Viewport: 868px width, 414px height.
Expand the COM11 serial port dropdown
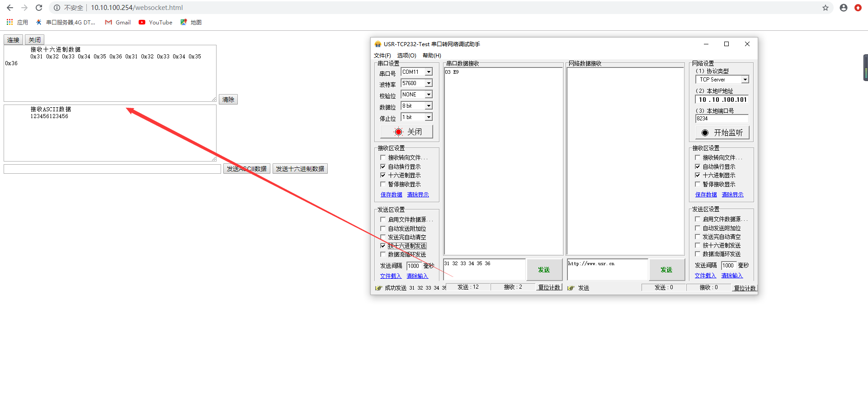[x=429, y=72]
